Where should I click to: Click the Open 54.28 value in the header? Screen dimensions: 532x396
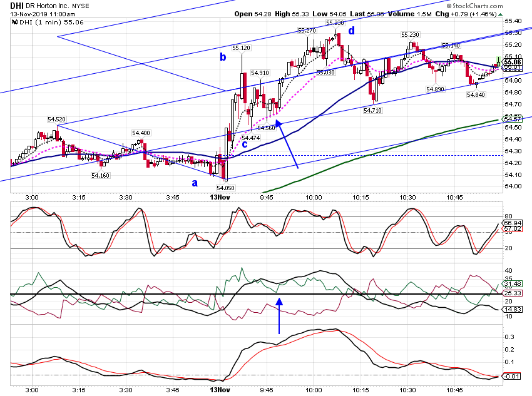253,14
